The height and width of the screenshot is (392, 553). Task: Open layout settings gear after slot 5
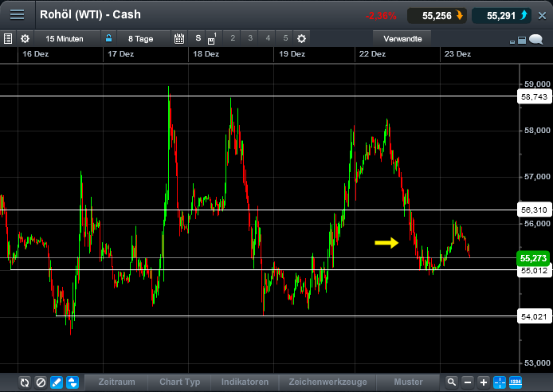coord(301,38)
